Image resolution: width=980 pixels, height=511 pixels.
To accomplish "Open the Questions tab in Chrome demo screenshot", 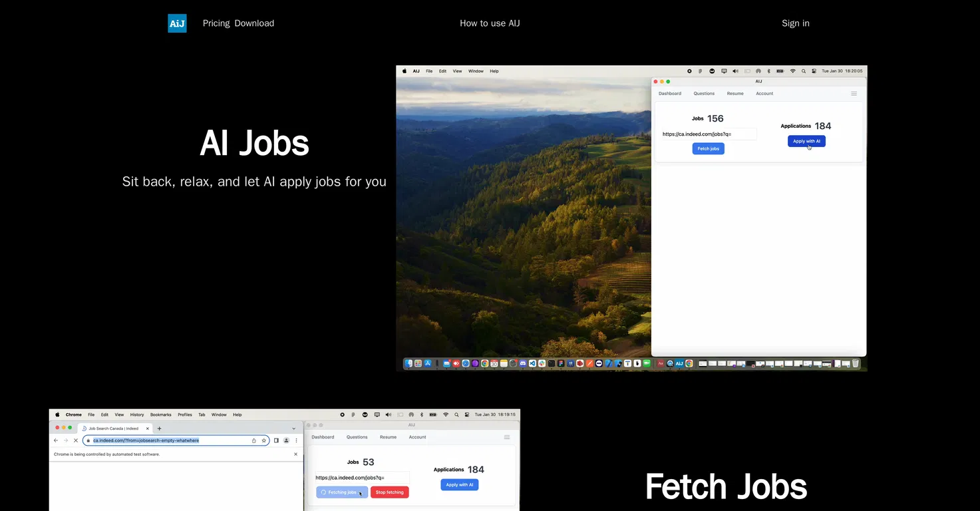I will (357, 437).
